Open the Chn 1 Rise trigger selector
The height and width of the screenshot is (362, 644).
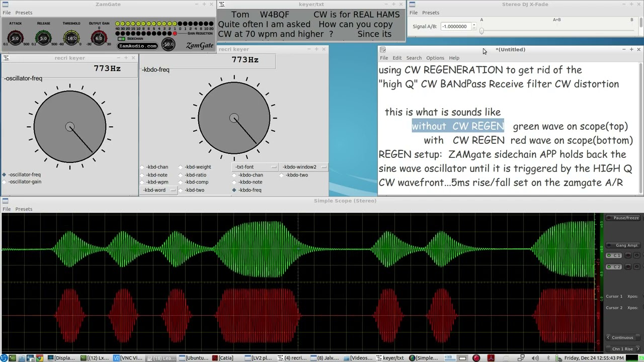[x=622, y=348]
